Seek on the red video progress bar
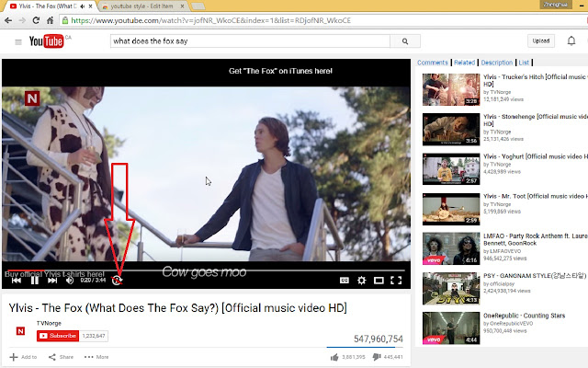Viewport: 588px width, 368px height. pyautogui.click(x=26, y=270)
